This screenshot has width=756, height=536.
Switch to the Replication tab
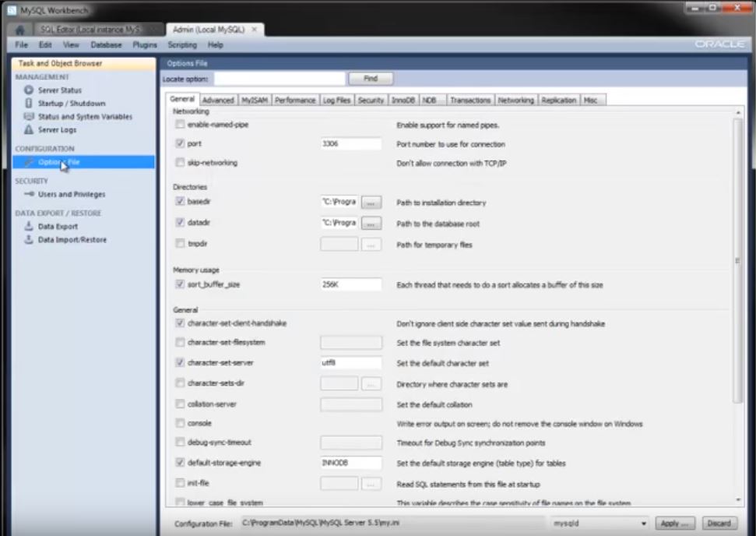559,100
